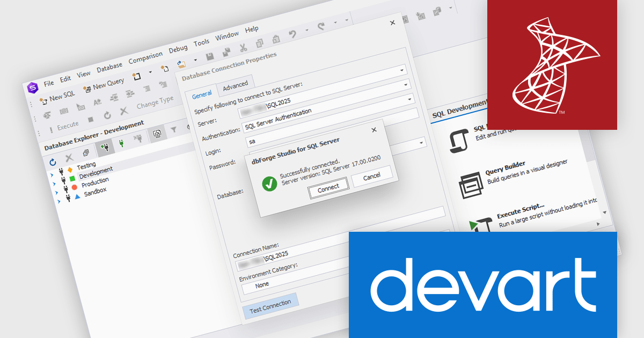Click the copy documents icon in Explorer toolbar
This screenshot has height=338, width=644.
pos(157,134)
